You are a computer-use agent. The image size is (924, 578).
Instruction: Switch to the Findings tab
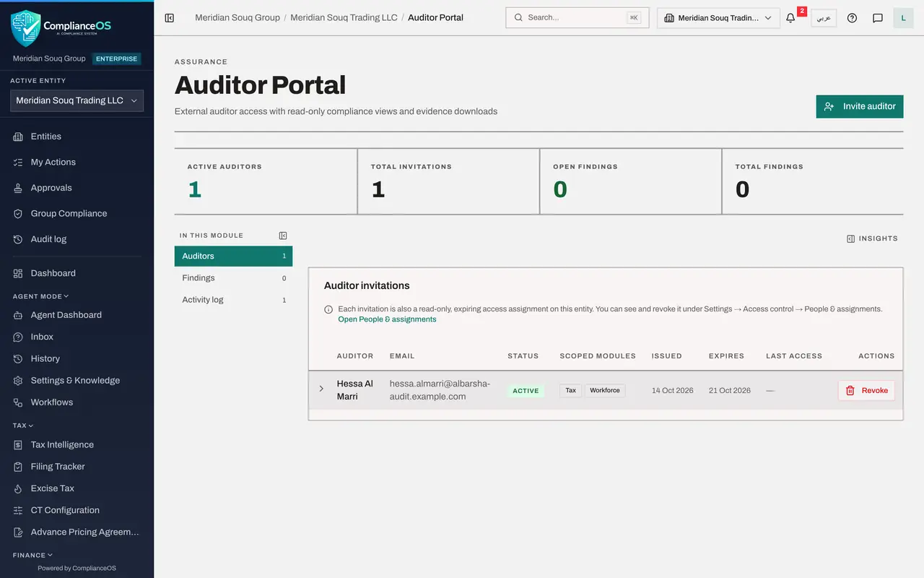233,277
